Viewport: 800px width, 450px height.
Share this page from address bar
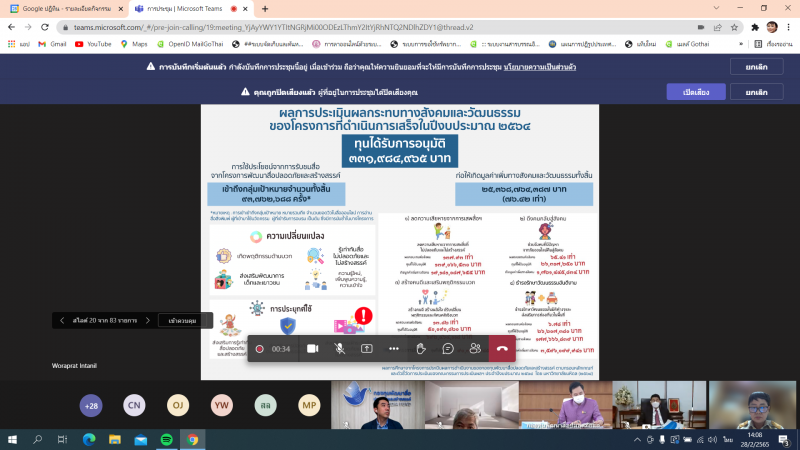pyautogui.click(x=717, y=28)
